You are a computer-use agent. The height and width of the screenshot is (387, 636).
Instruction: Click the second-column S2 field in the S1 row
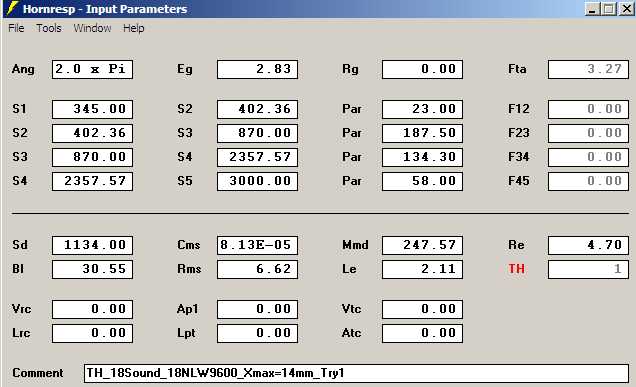[257, 109]
